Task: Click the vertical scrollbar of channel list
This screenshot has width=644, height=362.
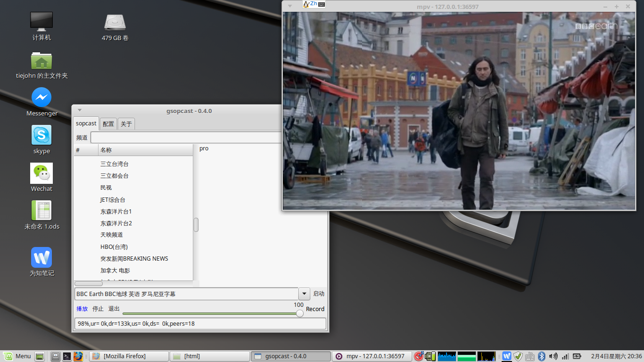Action: (196, 224)
